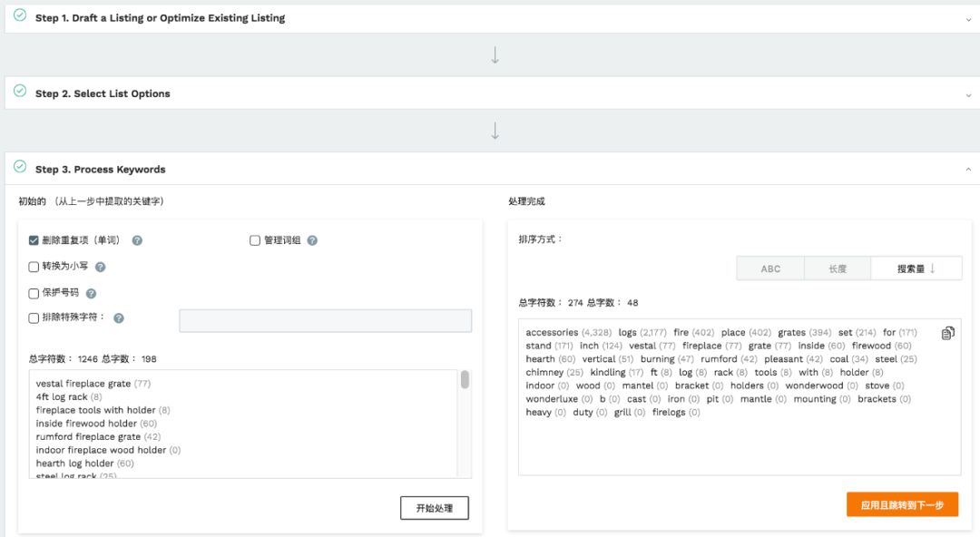Open help icon next to 删除重复项
This screenshot has width=980, height=537.
(137, 240)
